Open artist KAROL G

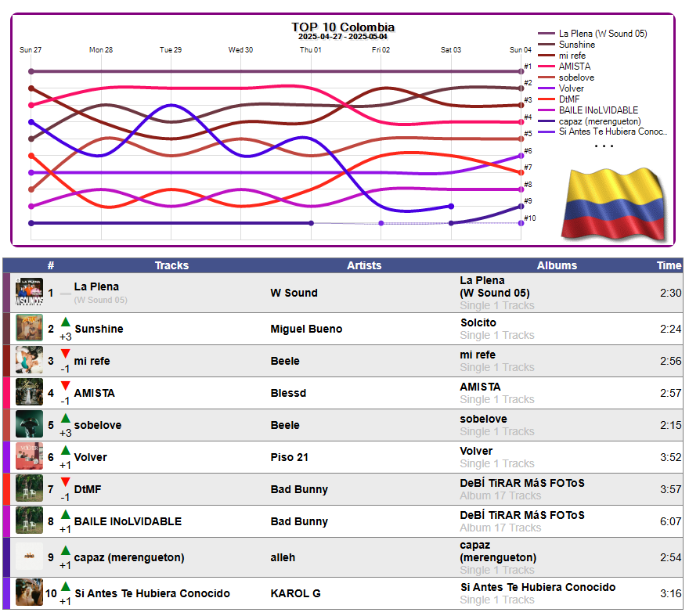[x=295, y=593]
